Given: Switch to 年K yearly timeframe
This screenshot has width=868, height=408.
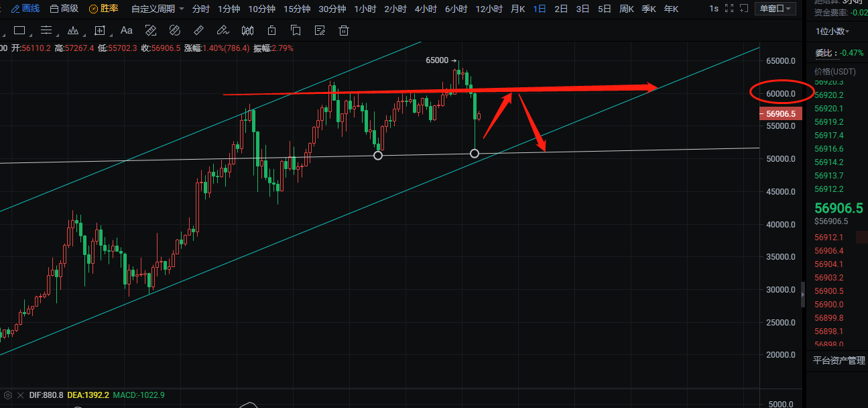Looking at the screenshot, I should tap(671, 9).
